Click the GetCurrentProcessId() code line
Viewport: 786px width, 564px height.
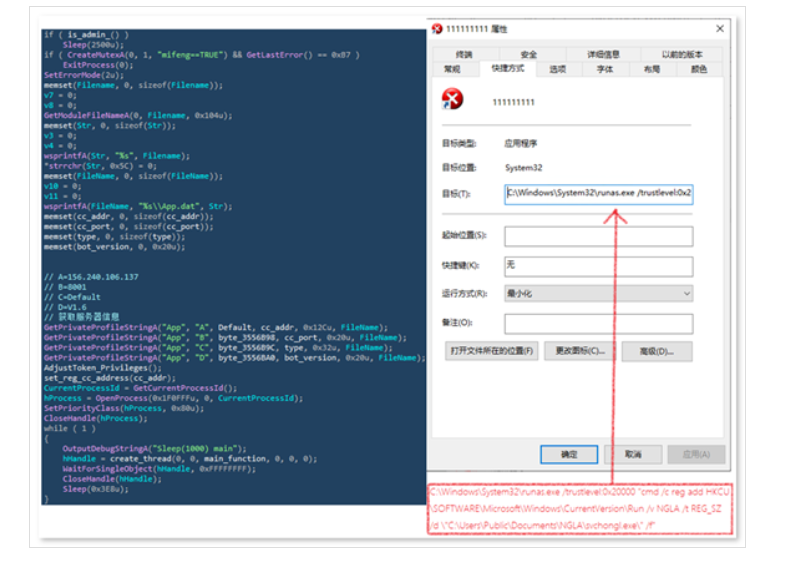[140, 388]
